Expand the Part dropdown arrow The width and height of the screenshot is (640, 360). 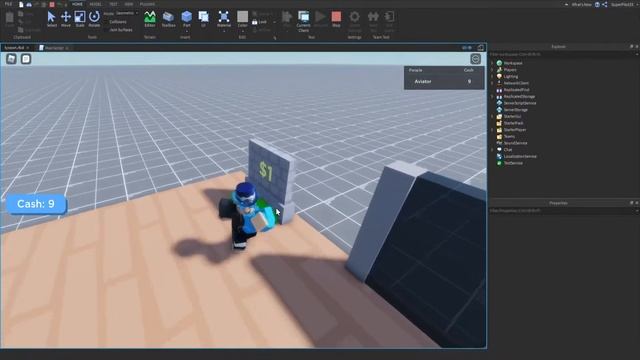tap(187, 31)
